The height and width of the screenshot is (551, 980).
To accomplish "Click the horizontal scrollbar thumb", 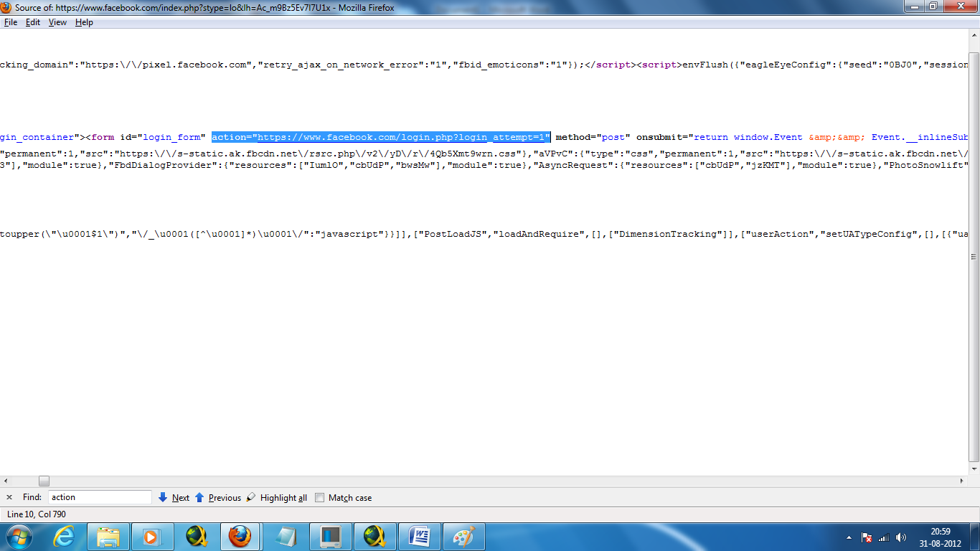I will point(44,481).
